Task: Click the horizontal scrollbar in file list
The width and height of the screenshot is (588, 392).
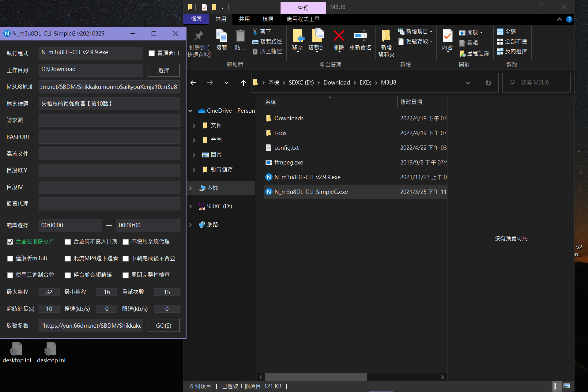Action: [315, 377]
